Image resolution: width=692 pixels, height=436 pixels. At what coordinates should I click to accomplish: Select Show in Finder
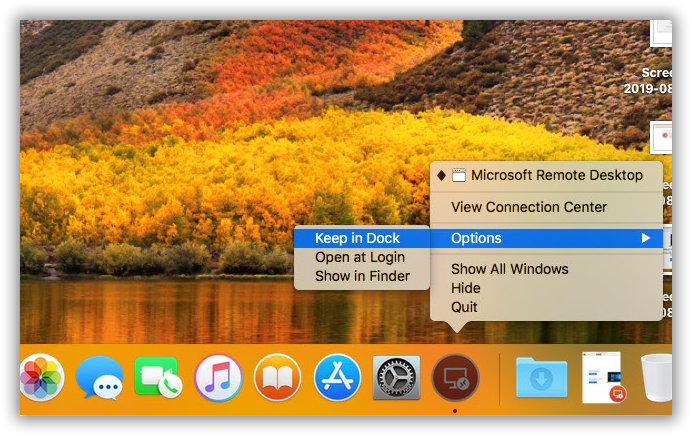coord(362,276)
